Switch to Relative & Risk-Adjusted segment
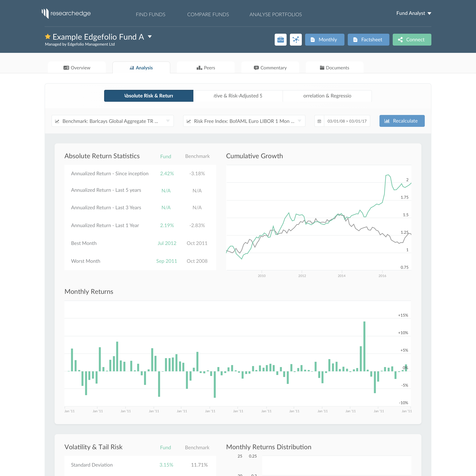476x476 pixels. click(x=238, y=96)
